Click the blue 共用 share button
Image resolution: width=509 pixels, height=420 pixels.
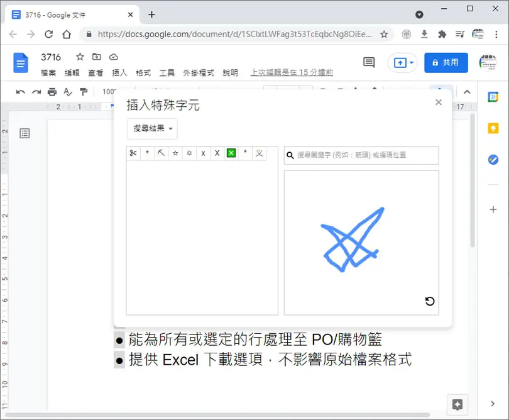[x=446, y=62]
